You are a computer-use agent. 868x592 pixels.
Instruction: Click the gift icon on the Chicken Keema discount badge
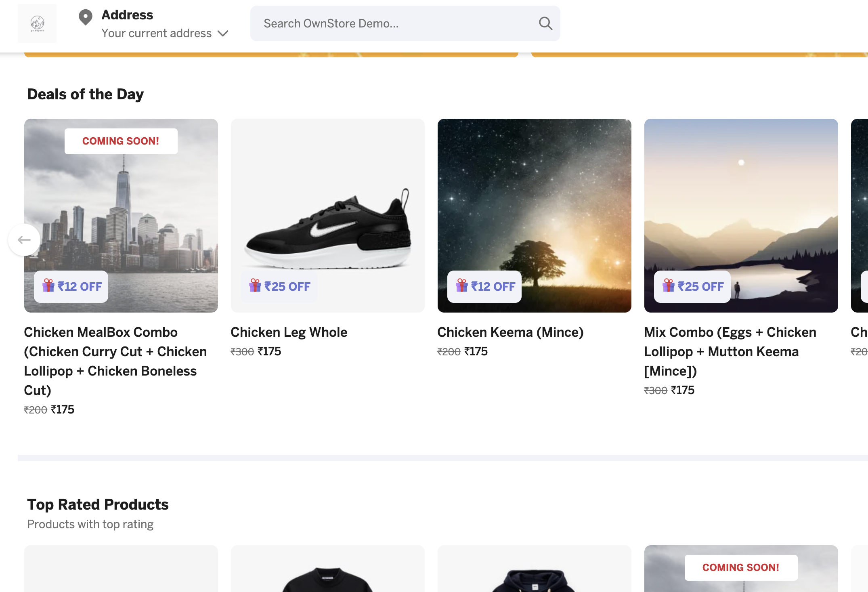462,286
